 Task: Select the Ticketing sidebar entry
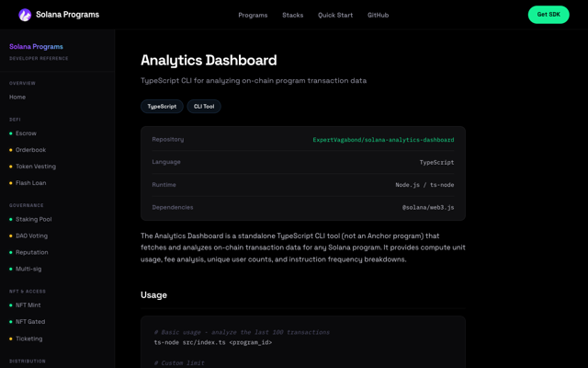[28, 339]
